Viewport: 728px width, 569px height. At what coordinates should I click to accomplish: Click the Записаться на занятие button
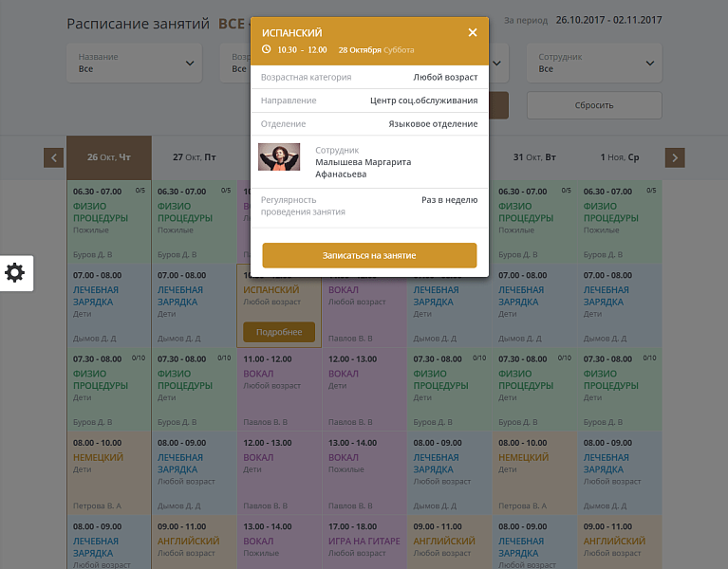click(369, 255)
